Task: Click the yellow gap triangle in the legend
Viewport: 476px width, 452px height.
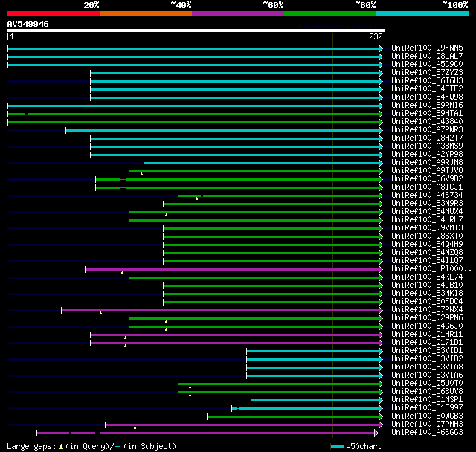Action: (61, 447)
